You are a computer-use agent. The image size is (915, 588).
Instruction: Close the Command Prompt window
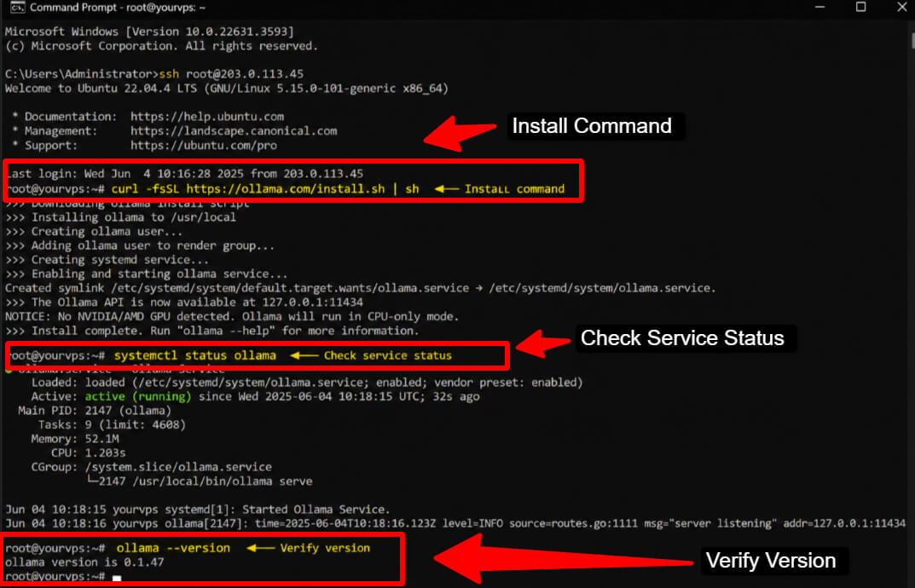point(901,7)
